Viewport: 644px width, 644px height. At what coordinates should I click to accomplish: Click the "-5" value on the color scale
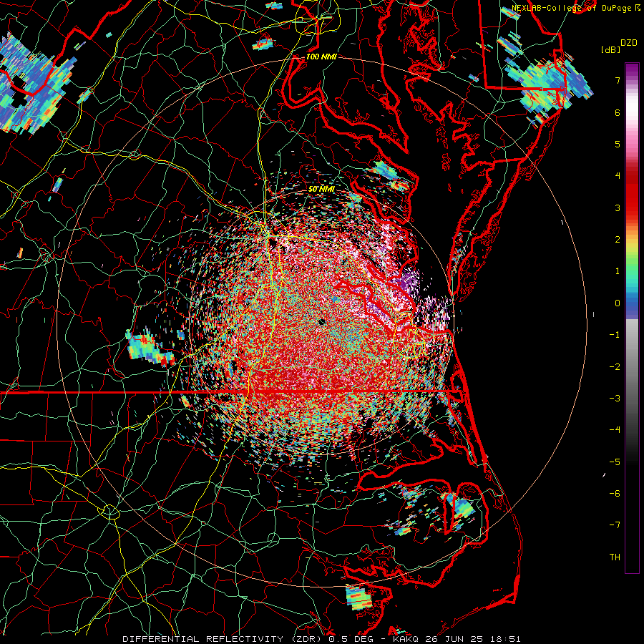pos(615,462)
